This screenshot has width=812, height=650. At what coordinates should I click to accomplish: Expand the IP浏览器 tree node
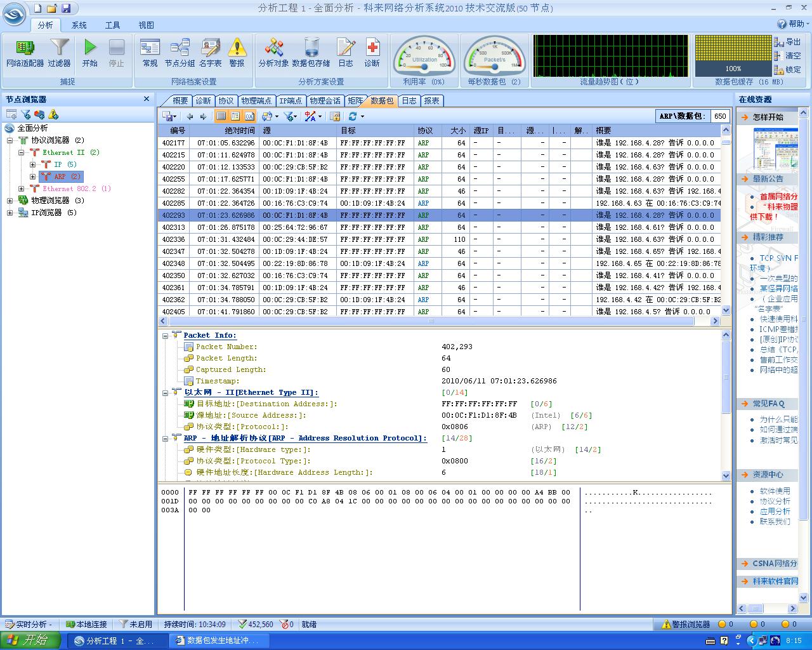(x=10, y=213)
